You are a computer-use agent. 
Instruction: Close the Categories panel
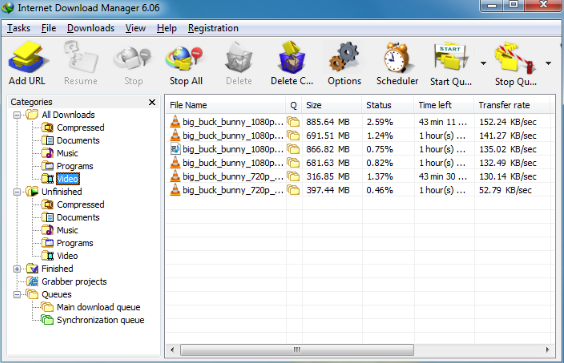[x=152, y=102]
